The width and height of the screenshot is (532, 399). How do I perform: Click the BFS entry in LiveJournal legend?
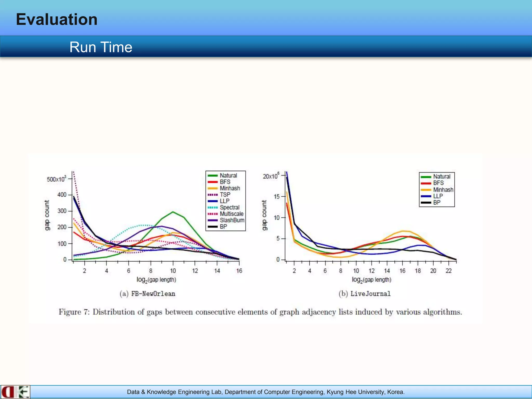(x=432, y=183)
